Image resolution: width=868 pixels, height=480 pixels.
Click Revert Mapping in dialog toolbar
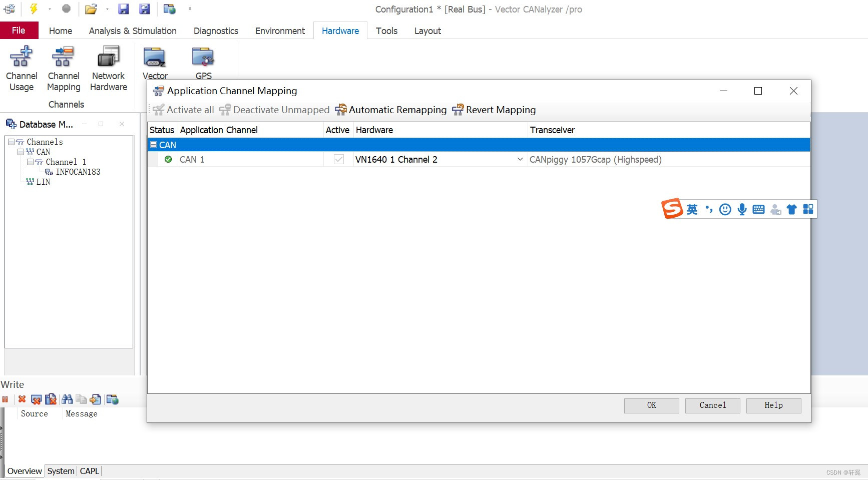click(494, 110)
